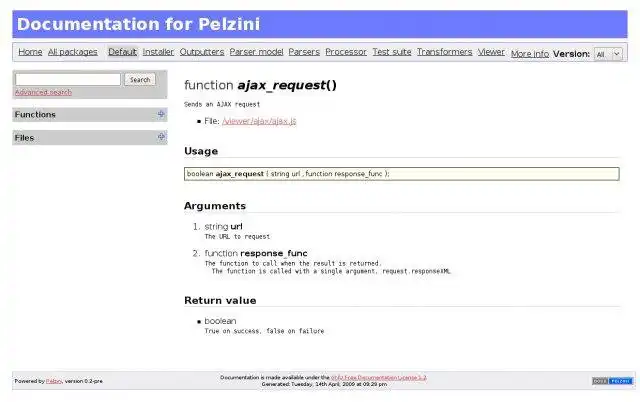
Task: Click the Search button
Action: point(140,80)
